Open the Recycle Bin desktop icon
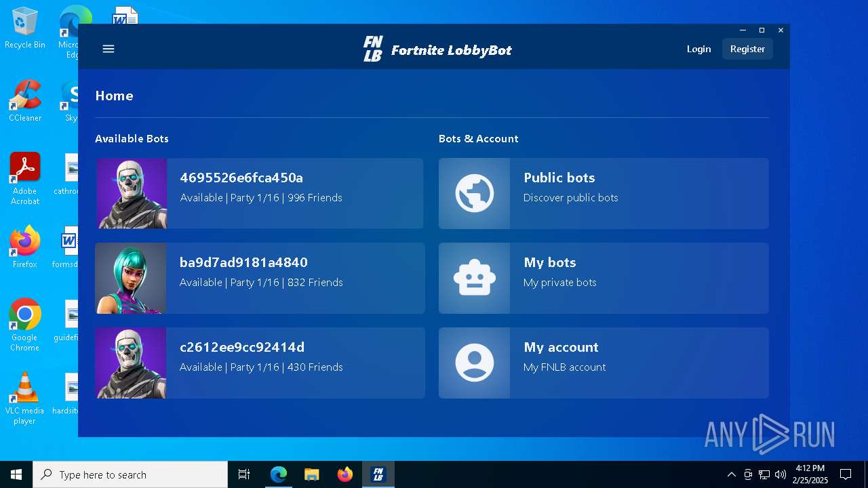The image size is (868, 488). 25,28
